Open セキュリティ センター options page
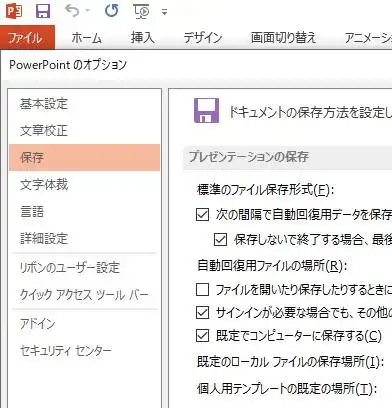Image resolution: width=392 pixels, height=408 pixels. point(84,350)
